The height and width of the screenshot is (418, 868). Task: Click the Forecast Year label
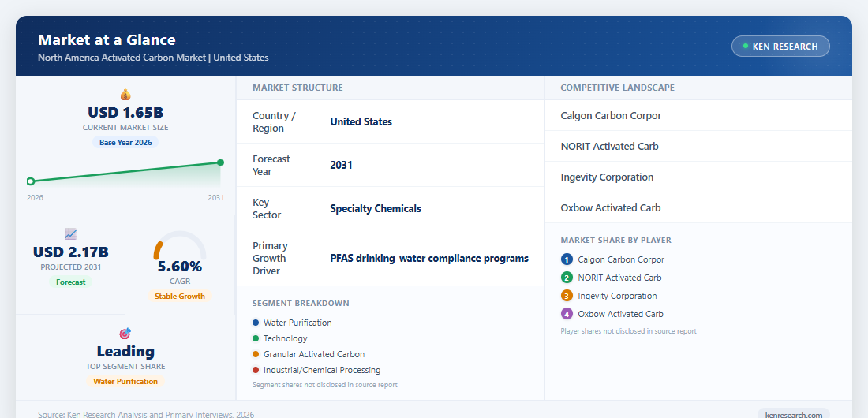[x=271, y=165]
